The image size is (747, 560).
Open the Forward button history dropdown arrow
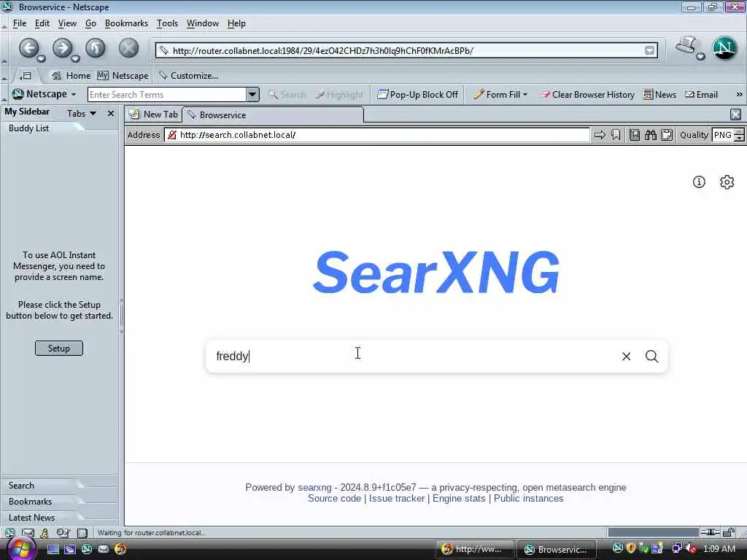pyautogui.click(x=75, y=58)
